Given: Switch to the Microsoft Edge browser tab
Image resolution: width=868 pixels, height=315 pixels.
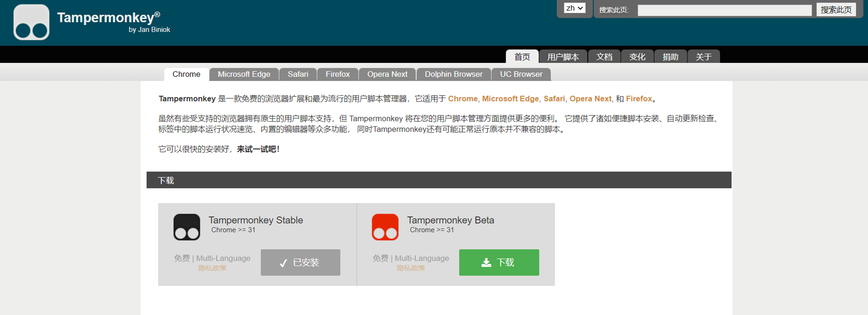Looking at the screenshot, I should pyautogui.click(x=244, y=74).
